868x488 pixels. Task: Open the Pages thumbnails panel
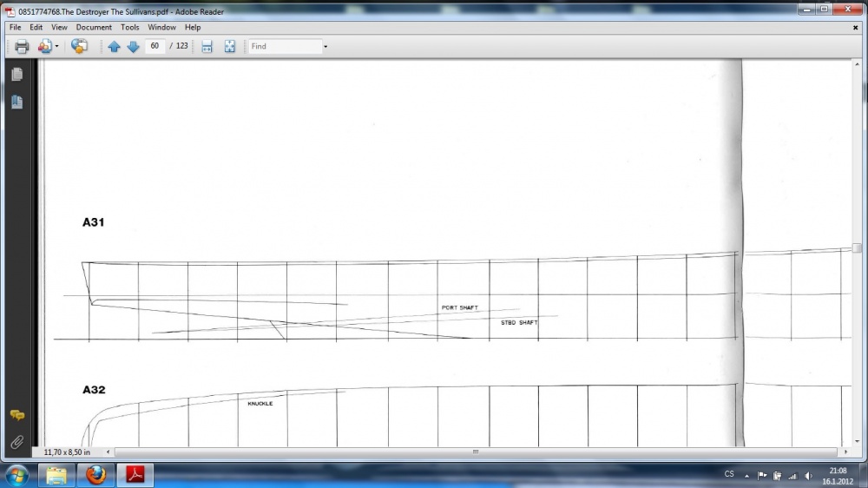tap(17, 74)
